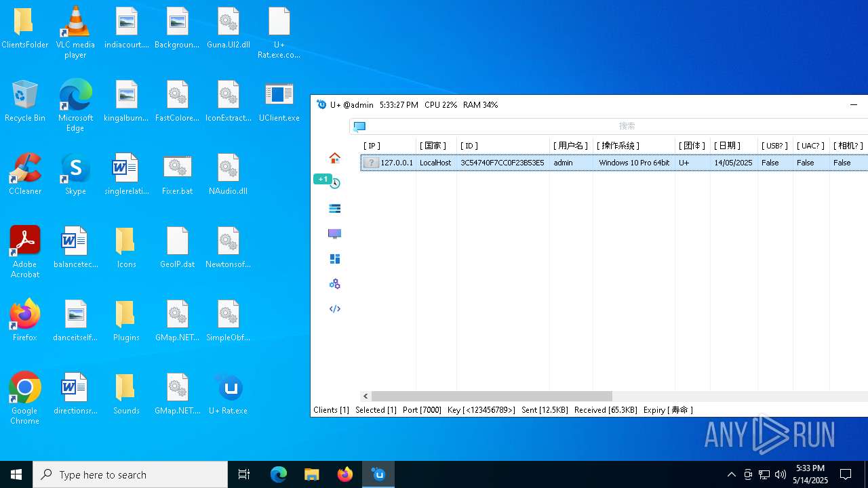Open the stacked bars list icon in the sidebar
This screenshot has height=488, width=868.
coord(334,208)
